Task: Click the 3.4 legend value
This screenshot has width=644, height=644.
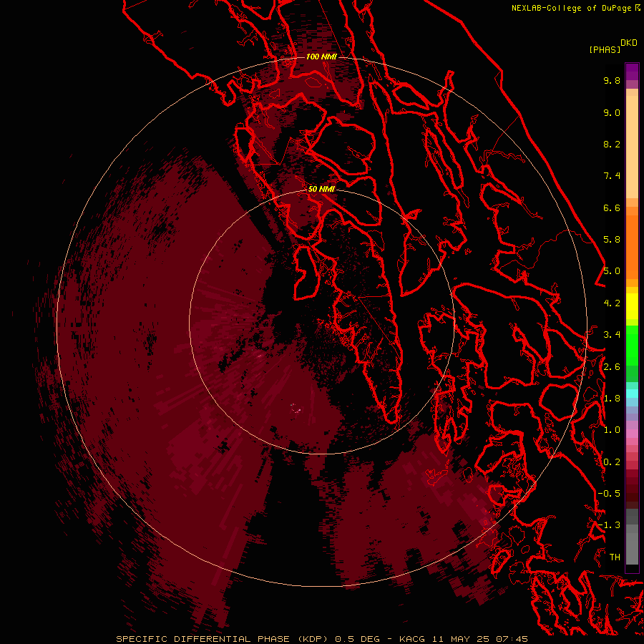Action: (x=612, y=335)
